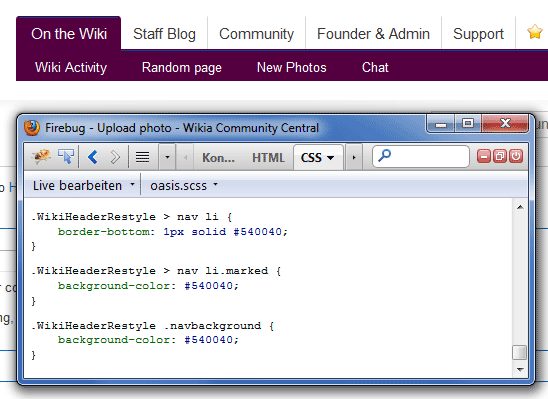The width and height of the screenshot is (548, 399).
Task: Click the magnifier icon in search box
Action: [x=384, y=155]
